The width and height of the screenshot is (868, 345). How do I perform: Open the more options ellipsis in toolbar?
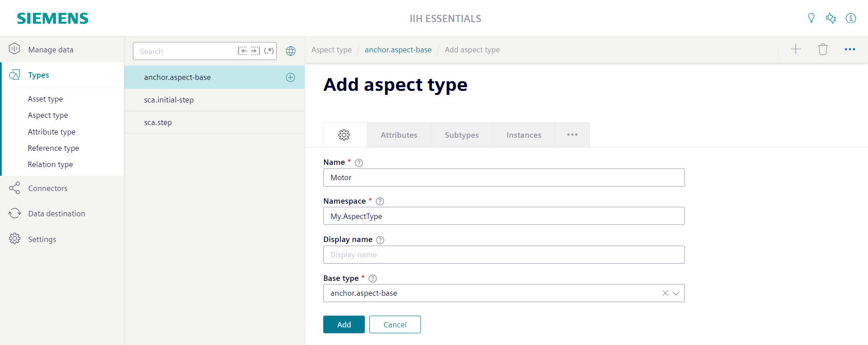pos(850,49)
